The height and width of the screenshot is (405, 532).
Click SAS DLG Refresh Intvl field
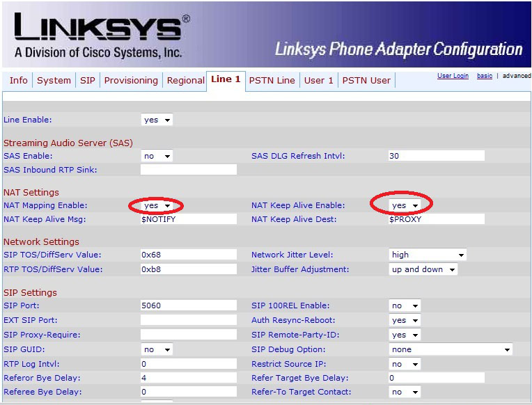(437, 156)
